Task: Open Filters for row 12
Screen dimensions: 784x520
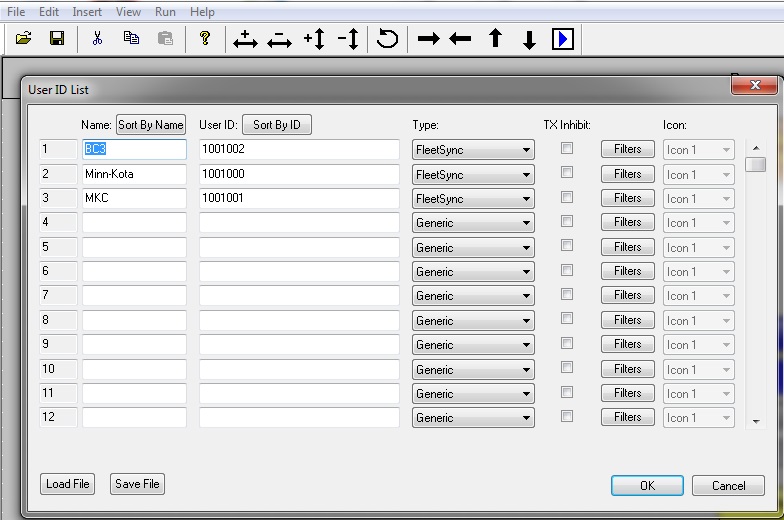Action: coord(628,417)
